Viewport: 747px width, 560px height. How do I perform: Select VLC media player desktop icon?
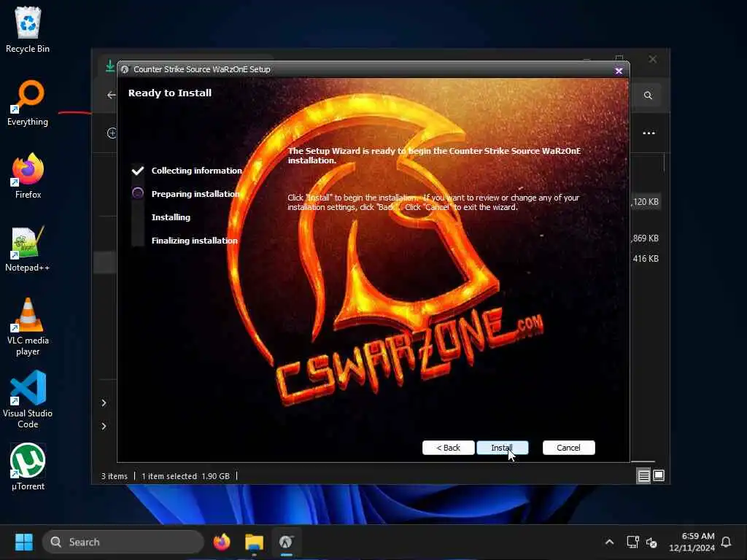pos(28,327)
